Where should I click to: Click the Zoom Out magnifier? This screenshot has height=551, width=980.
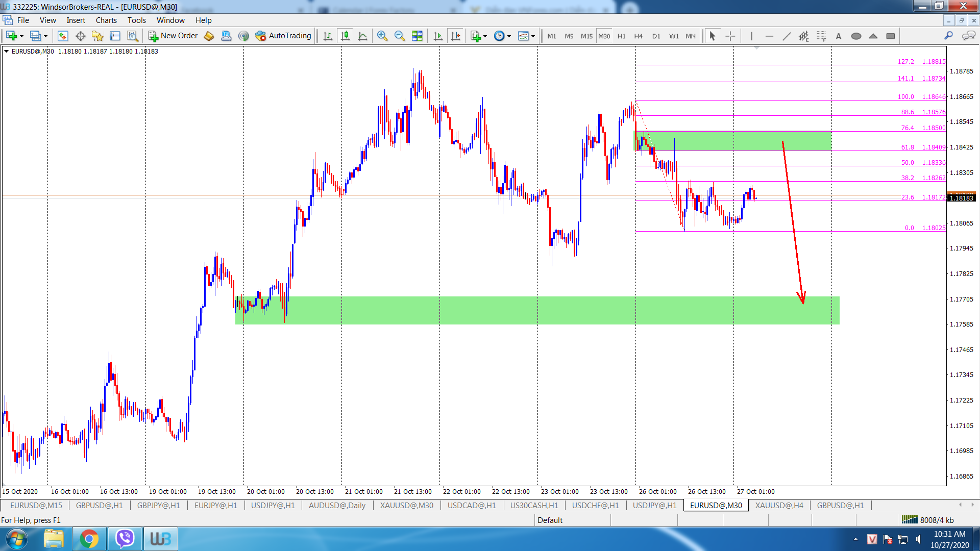pyautogui.click(x=399, y=36)
